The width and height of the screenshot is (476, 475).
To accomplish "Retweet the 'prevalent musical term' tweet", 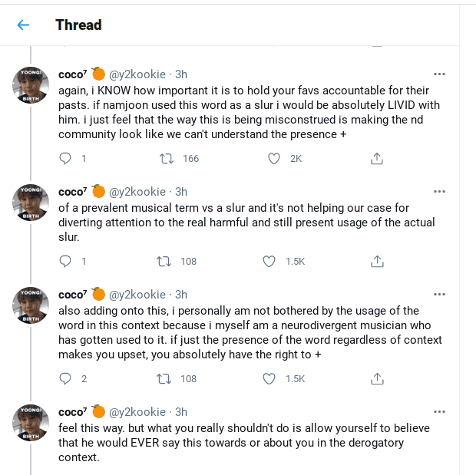I will click(164, 261).
